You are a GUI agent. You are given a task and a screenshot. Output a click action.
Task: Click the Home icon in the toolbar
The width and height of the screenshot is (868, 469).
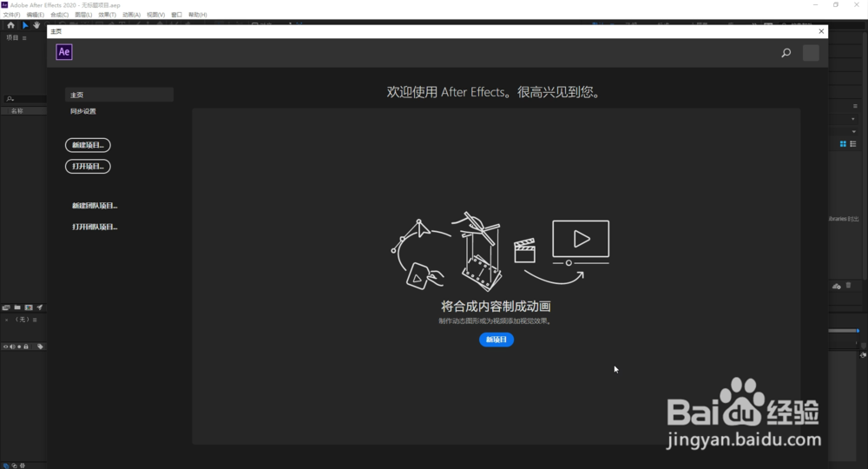[10, 25]
